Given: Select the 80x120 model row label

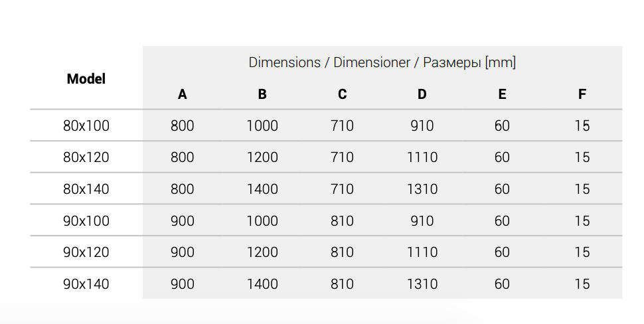Looking at the screenshot, I should [86, 157].
